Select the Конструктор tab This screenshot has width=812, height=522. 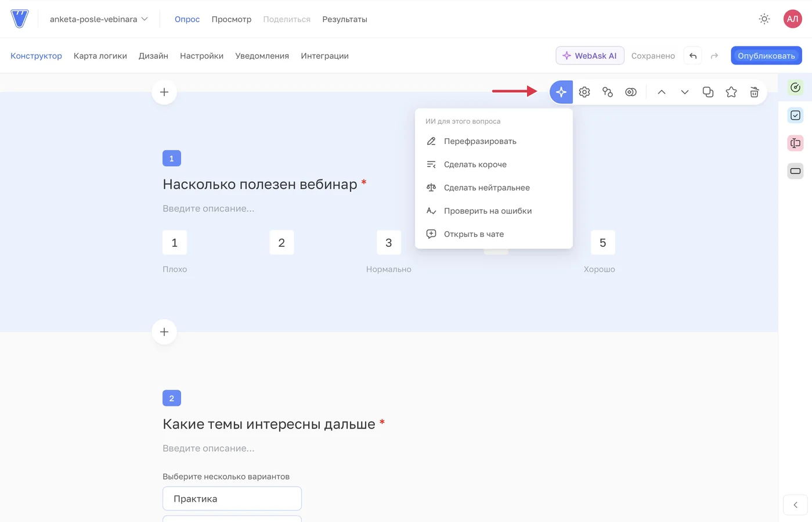(x=36, y=56)
